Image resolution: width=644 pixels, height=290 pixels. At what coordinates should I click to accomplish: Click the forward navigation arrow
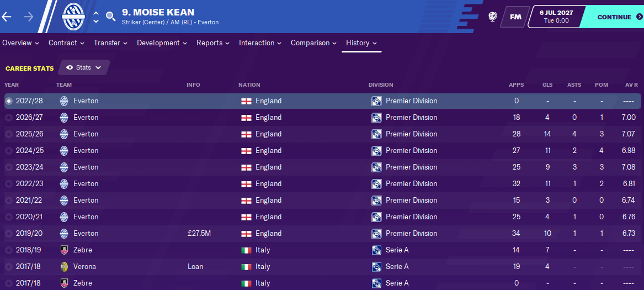(29, 17)
